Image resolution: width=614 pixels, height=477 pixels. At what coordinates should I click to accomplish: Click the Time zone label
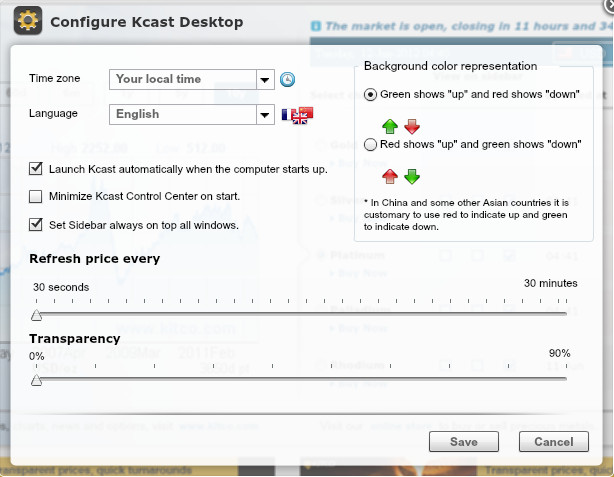click(x=54, y=78)
